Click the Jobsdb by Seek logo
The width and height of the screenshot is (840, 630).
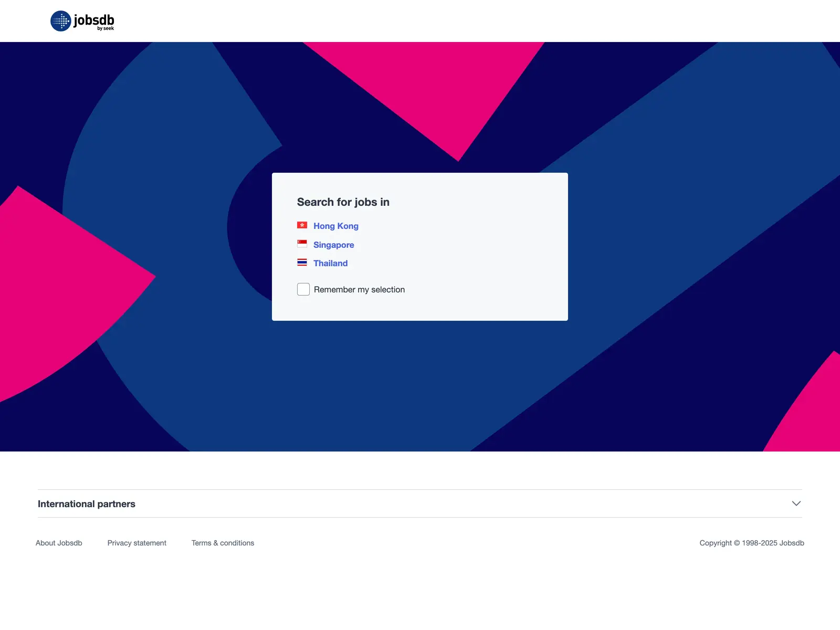click(82, 21)
